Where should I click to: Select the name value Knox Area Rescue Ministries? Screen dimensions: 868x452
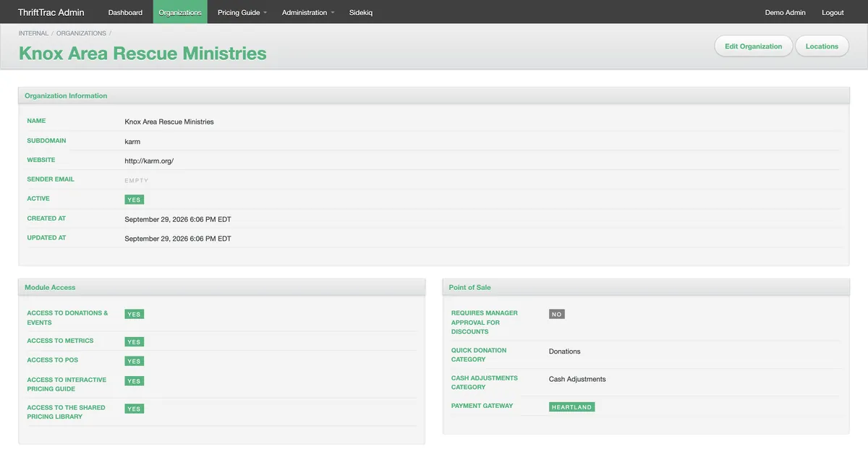(169, 122)
